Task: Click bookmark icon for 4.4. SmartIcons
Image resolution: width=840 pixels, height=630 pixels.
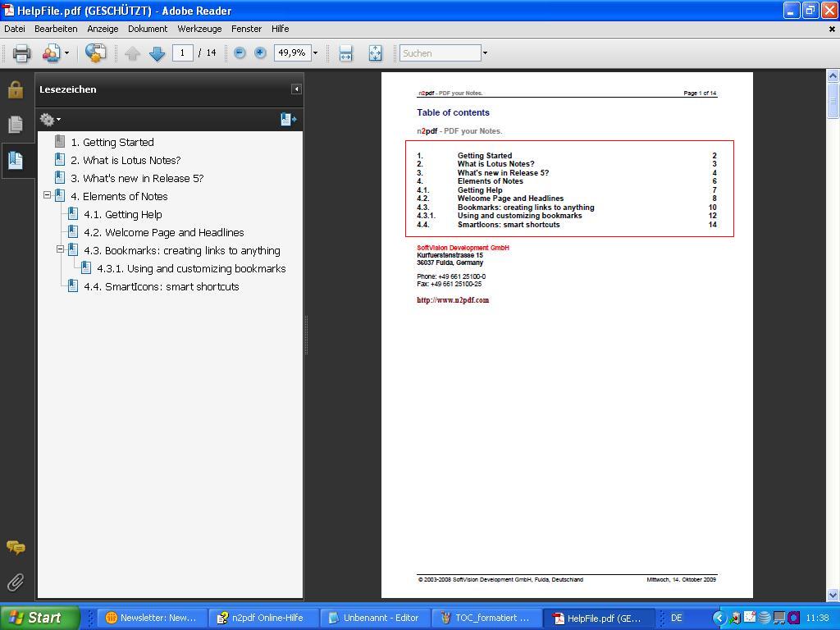Action: pyautogui.click(x=73, y=286)
